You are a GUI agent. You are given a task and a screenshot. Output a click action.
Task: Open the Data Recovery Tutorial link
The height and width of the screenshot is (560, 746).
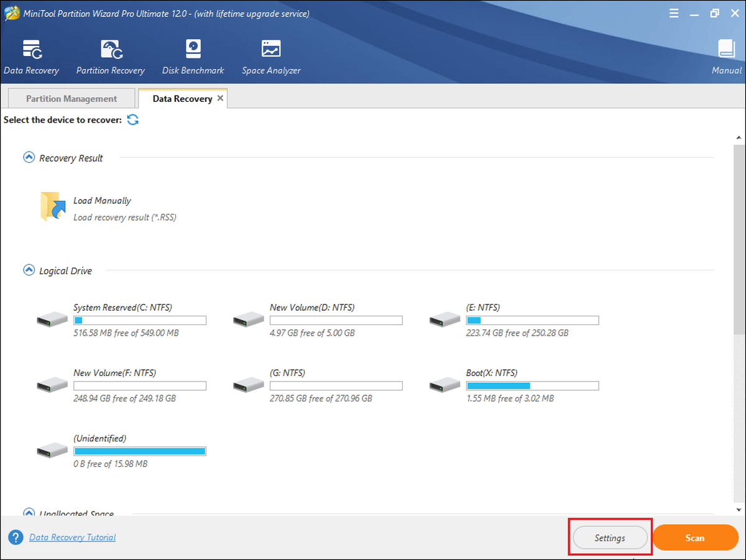pos(72,537)
